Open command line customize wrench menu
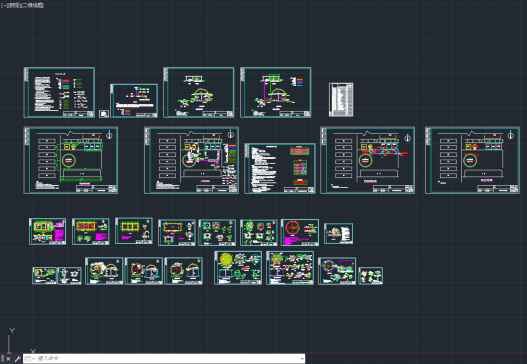Screen dimensions: 527x364 click(18, 359)
